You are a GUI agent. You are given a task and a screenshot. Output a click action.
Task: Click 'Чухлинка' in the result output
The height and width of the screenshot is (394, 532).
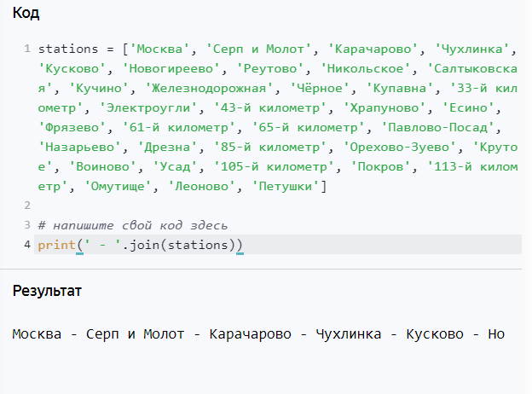tap(349, 334)
